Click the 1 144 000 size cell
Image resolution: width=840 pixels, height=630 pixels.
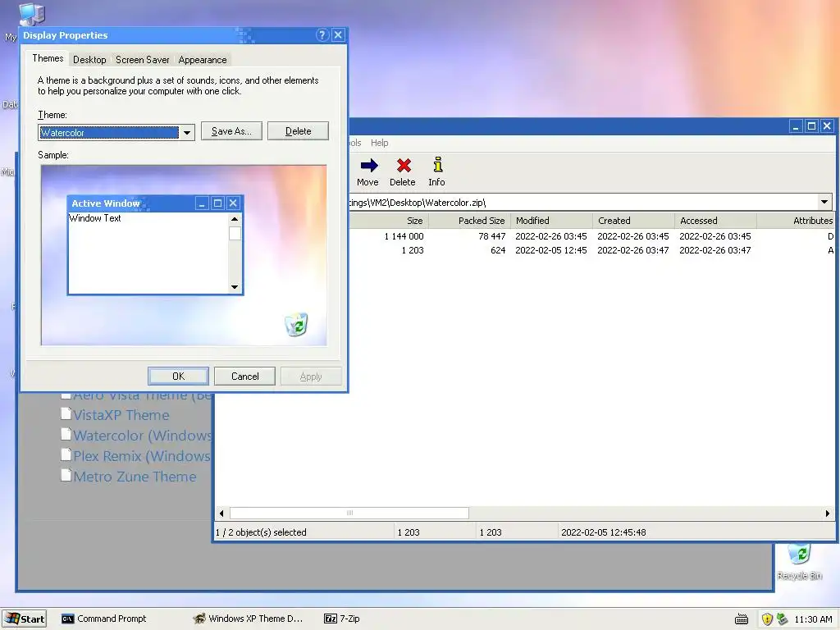pyautogui.click(x=404, y=236)
